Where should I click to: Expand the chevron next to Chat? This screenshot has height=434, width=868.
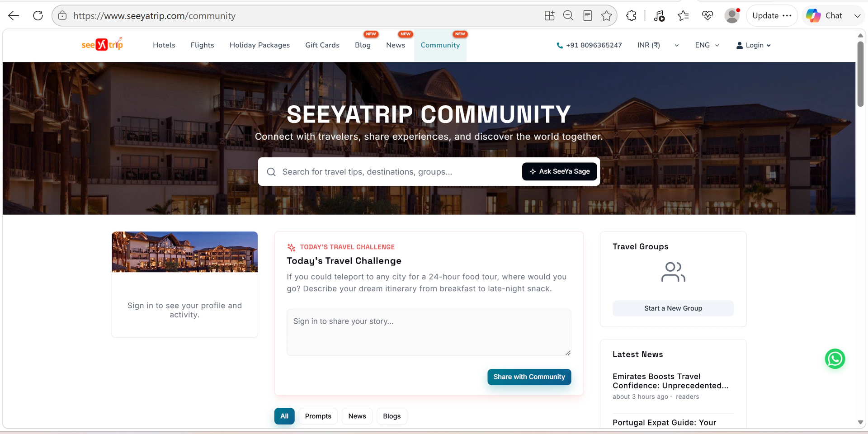857,16
